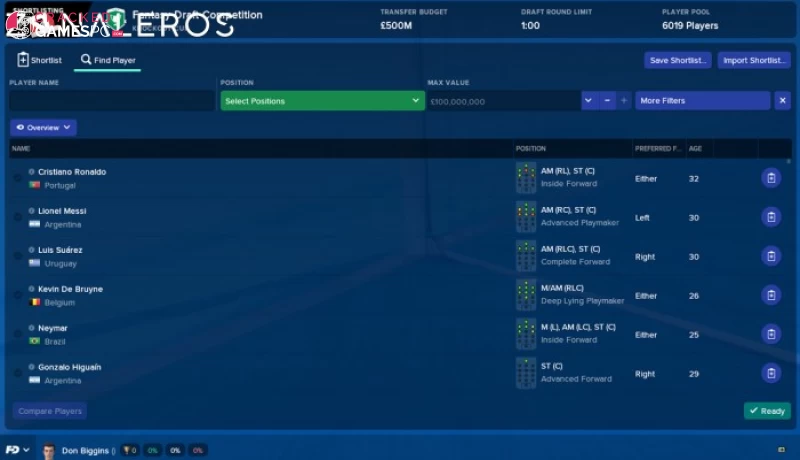800x460 pixels.
Task: Decrease max value with the minus button
Action: coord(607,101)
